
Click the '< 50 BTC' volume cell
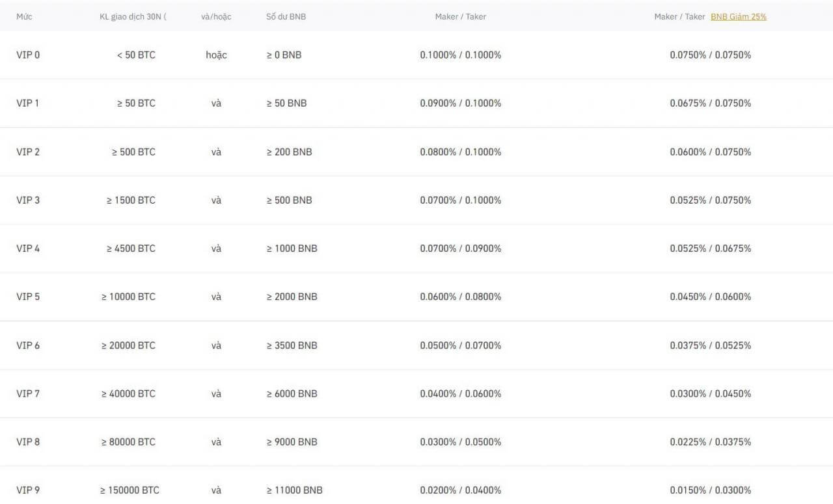click(x=136, y=55)
